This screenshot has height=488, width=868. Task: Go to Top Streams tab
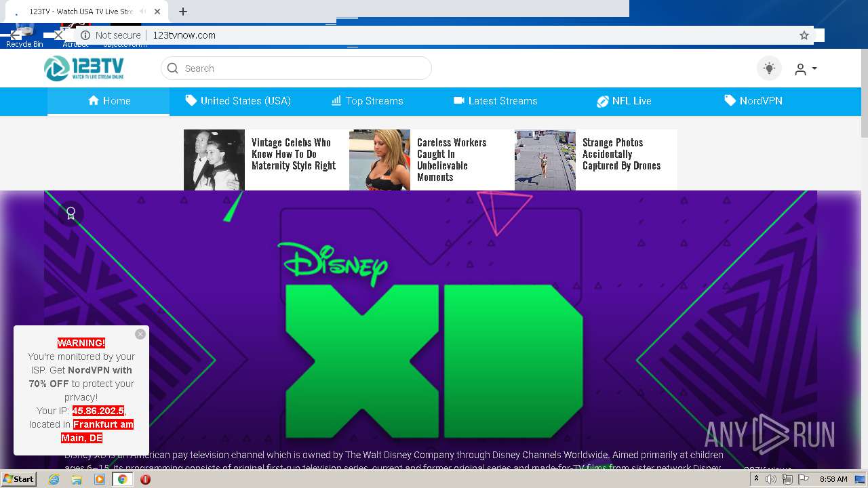pos(367,101)
